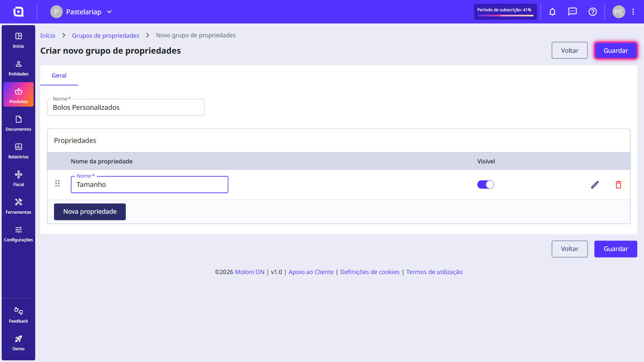Toggle the Visível switch for Tamanho
644x362 pixels.
(486, 185)
